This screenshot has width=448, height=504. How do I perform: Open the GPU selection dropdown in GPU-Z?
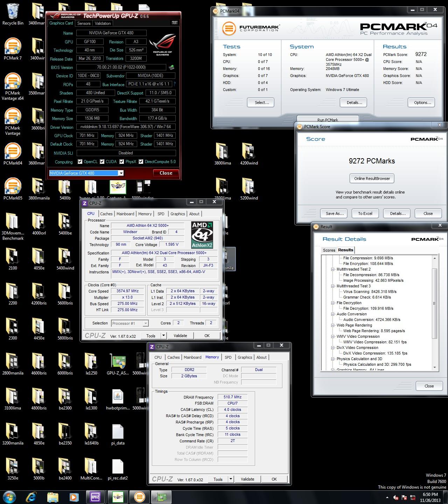(x=121, y=173)
